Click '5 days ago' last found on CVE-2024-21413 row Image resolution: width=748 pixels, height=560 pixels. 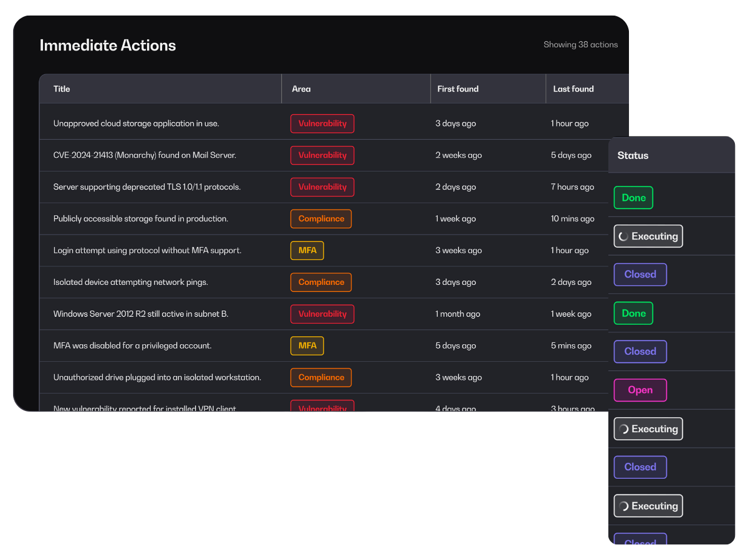pyautogui.click(x=571, y=155)
